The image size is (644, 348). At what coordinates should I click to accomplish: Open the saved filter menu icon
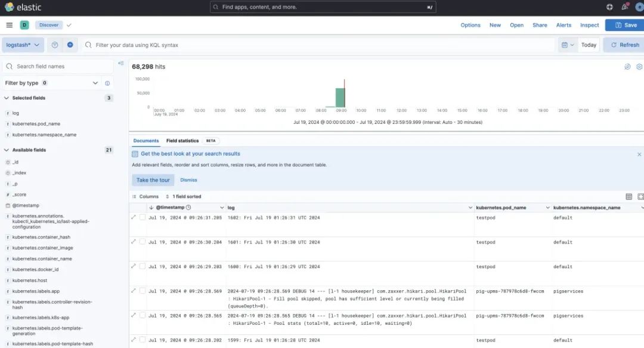coord(55,45)
